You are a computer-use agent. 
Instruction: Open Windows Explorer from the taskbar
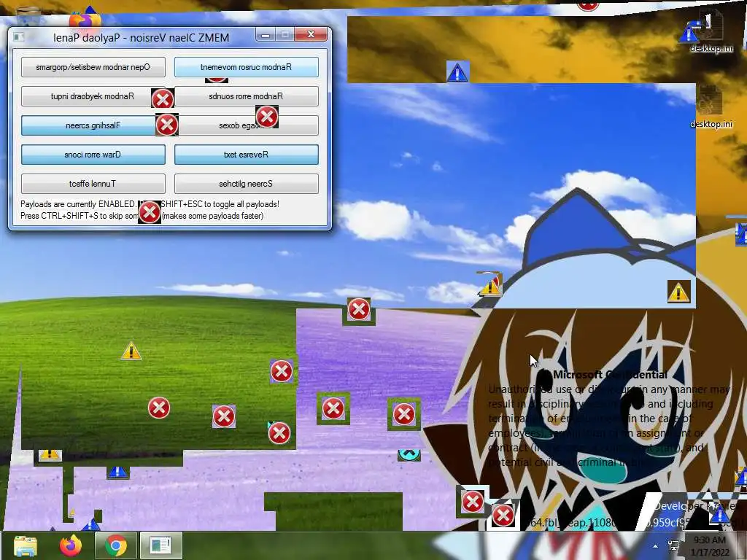26,545
